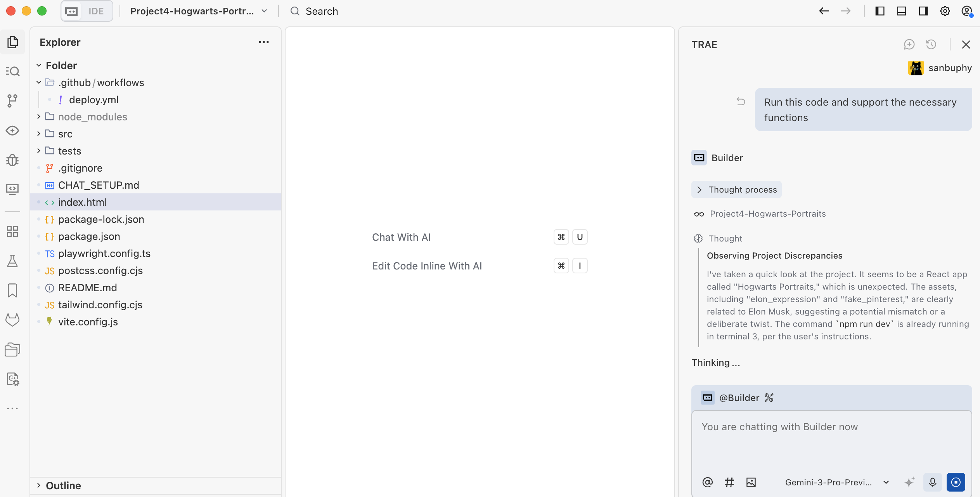Open the Extensions grid icon
Screen dimensions: 980x497
point(12,232)
